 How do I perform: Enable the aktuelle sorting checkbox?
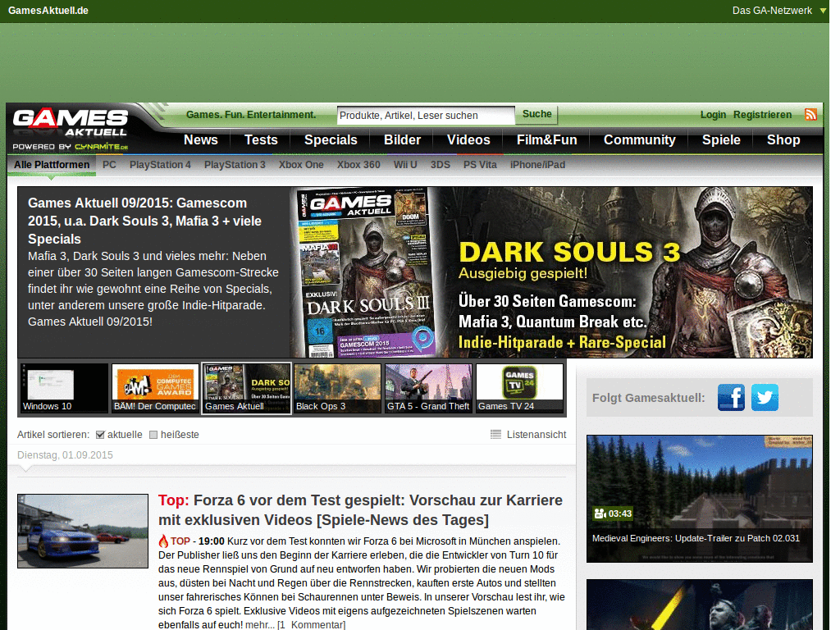[100, 435]
